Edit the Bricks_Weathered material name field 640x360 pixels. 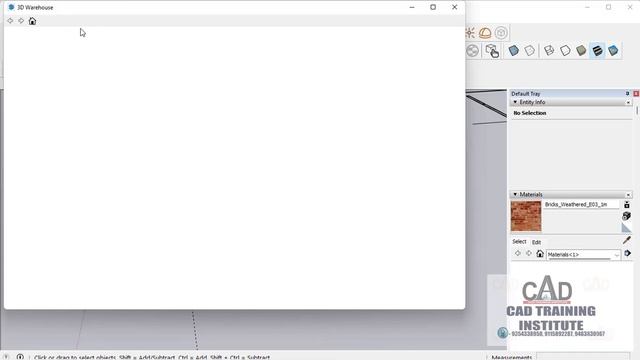click(x=581, y=204)
